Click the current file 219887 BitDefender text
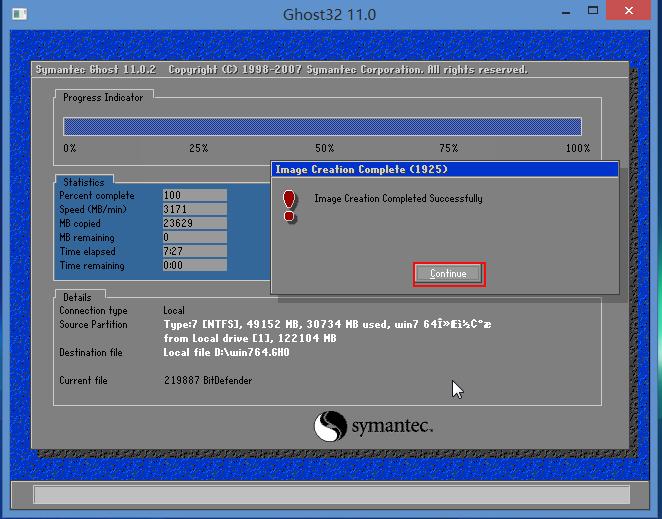This screenshot has height=519, width=662. click(x=208, y=381)
